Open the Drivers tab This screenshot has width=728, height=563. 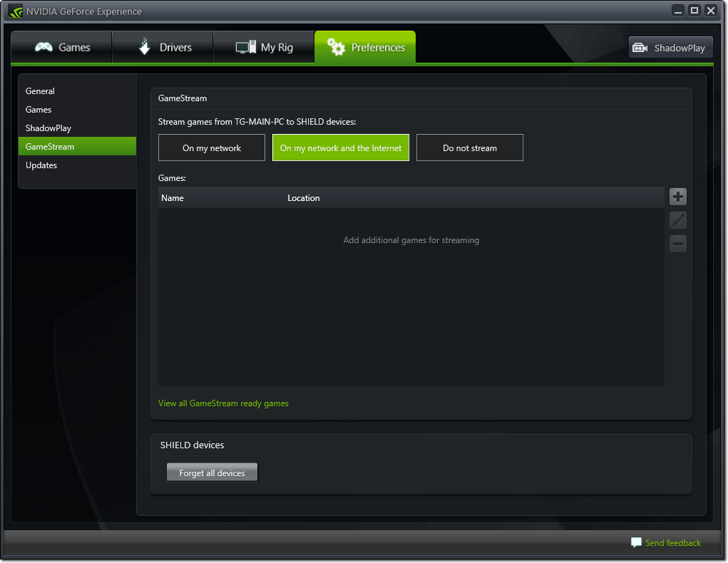(163, 47)
